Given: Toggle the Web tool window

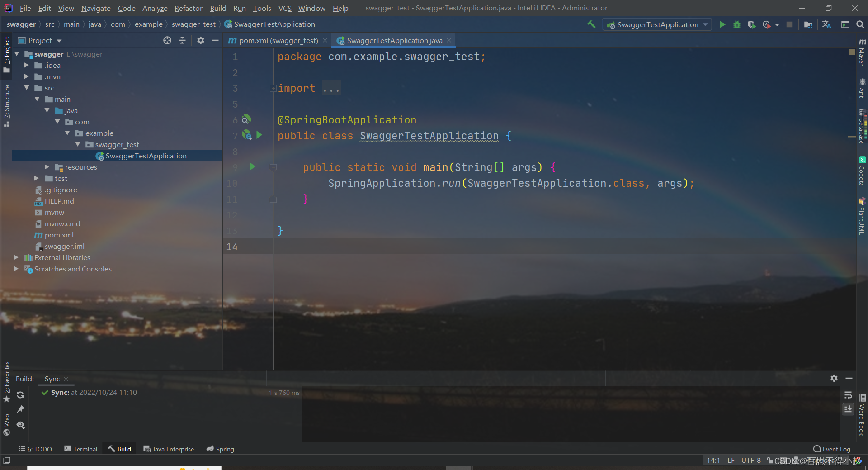Looking at the screenshot, I should [x=6, y=424].
